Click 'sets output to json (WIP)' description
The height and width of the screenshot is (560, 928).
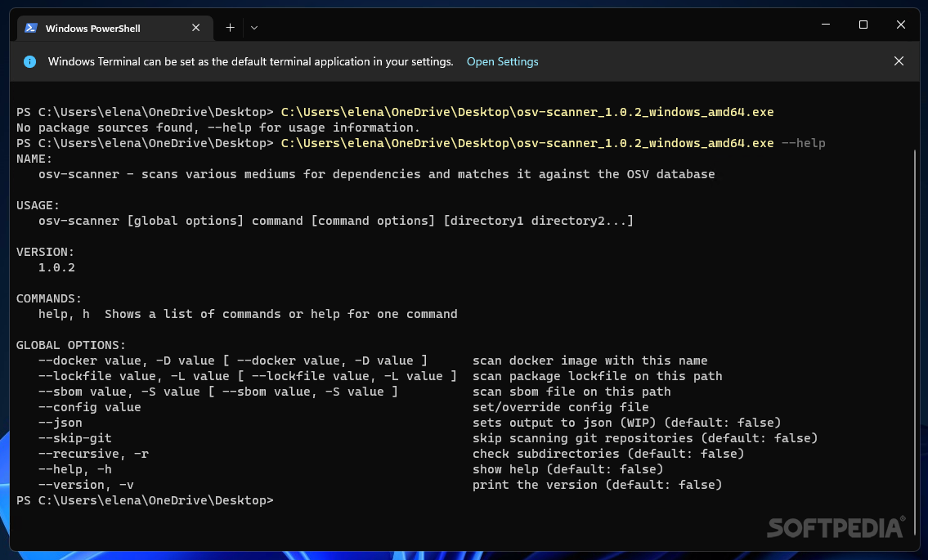coord(627,423)
